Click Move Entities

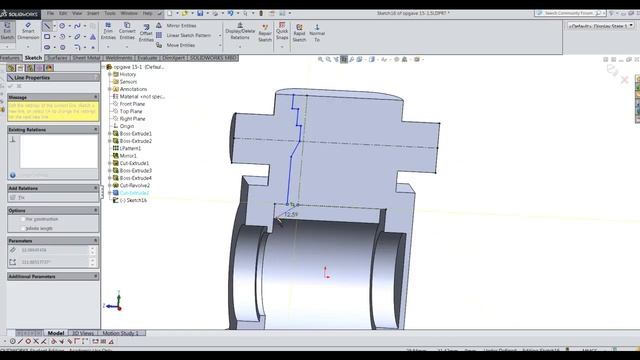click(176, 45)
